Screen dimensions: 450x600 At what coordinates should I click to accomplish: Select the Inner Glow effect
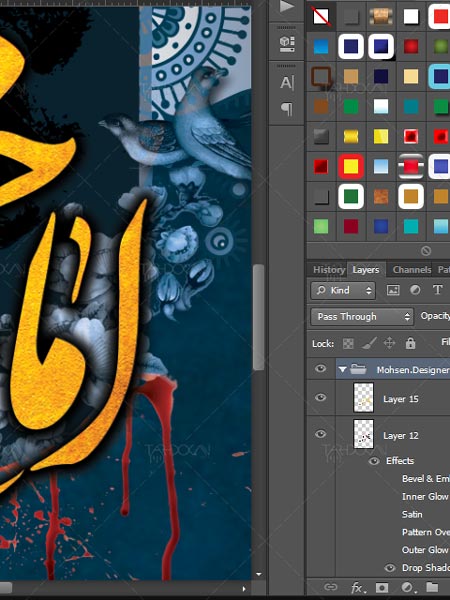[x=425, y=497]
